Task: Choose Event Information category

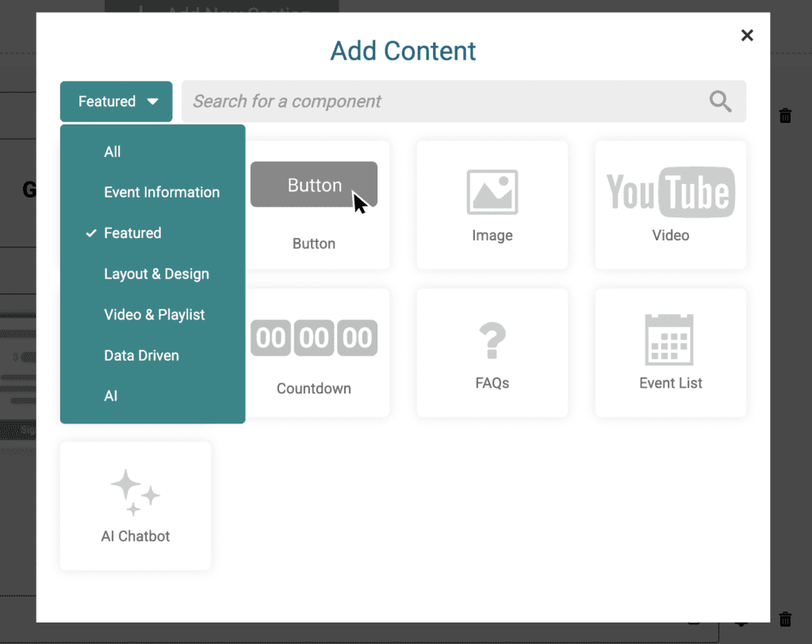Action: pyautogui.click(x=162, y=192)
